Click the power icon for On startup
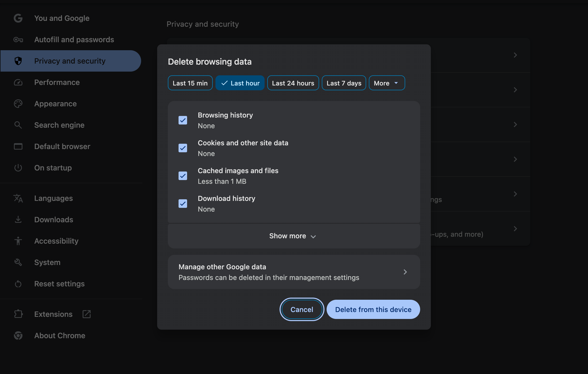Viewport: 588px width, 374px height. [x=18, y=168]
